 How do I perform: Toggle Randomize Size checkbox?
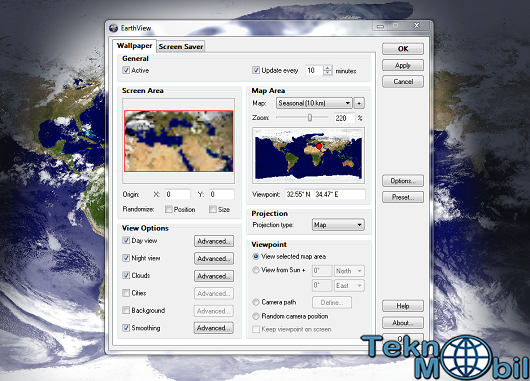213,209
